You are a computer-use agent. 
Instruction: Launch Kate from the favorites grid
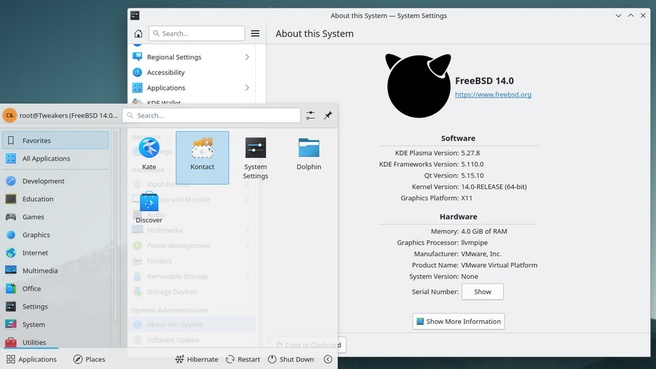coord(149,154)
